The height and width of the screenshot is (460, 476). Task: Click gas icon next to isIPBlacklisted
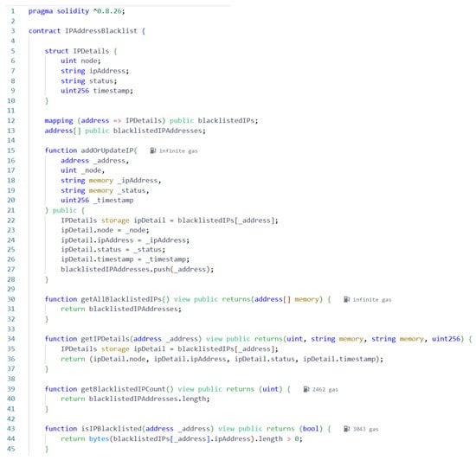tap(347, 429)
